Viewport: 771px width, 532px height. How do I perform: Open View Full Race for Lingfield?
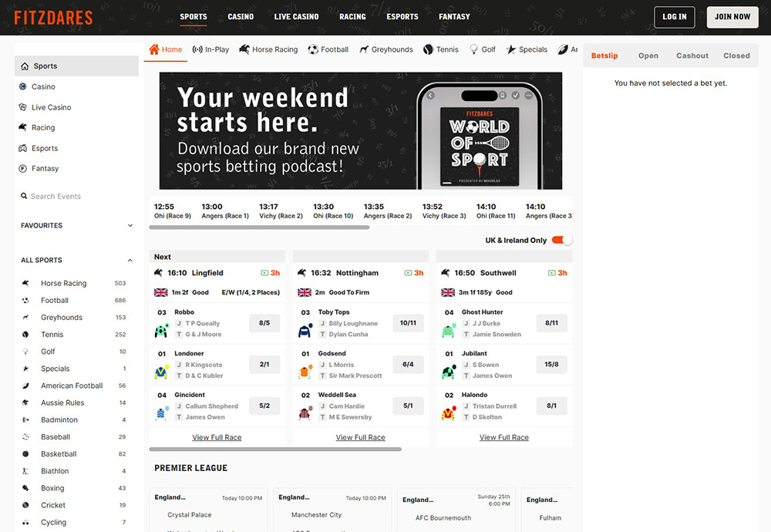[217, 437]
